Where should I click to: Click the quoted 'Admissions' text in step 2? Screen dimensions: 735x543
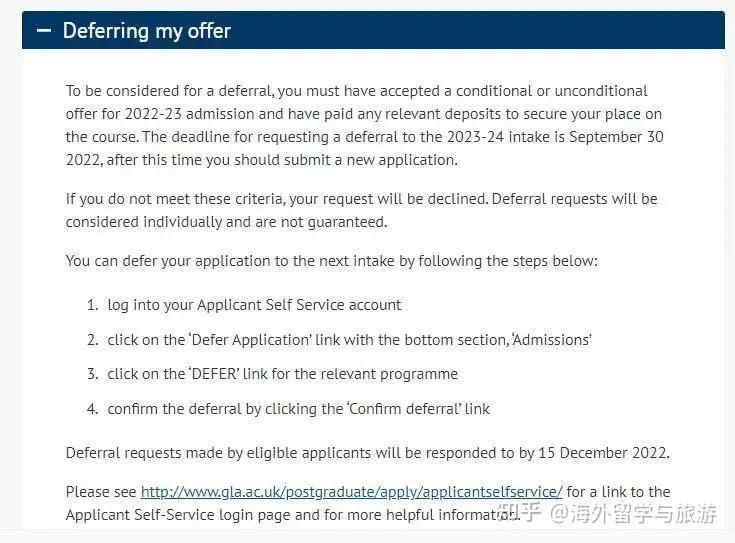tap(552, 339)
